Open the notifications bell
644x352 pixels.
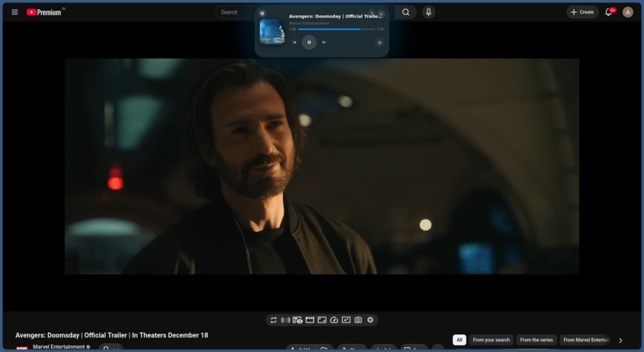[609, 12]
